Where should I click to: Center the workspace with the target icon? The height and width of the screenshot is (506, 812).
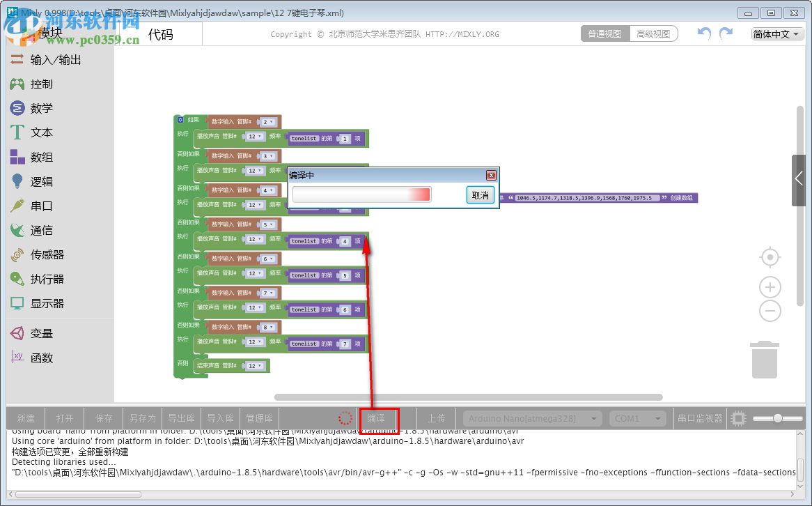click(770, 256)
